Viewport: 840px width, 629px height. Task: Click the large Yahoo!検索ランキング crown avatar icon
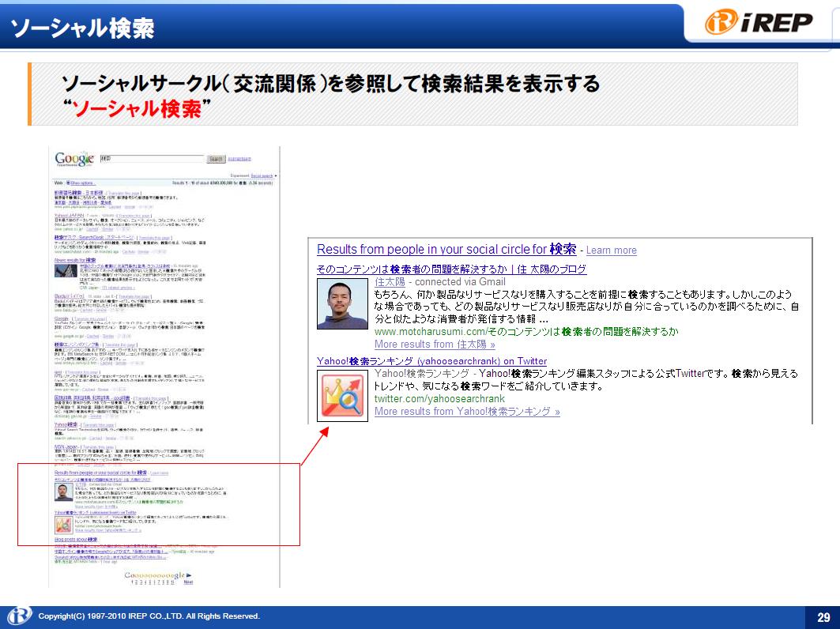tap(342, 396)
